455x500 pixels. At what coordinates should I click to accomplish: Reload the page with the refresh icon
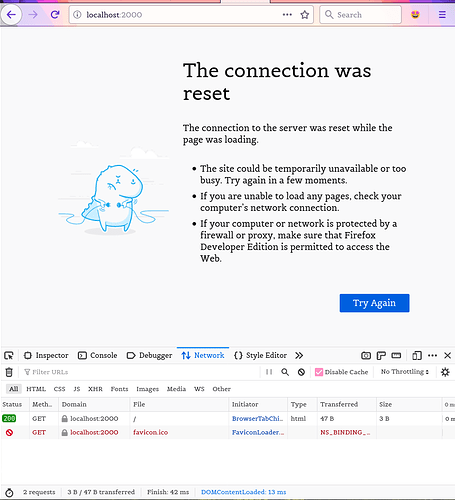pos(55,14)
